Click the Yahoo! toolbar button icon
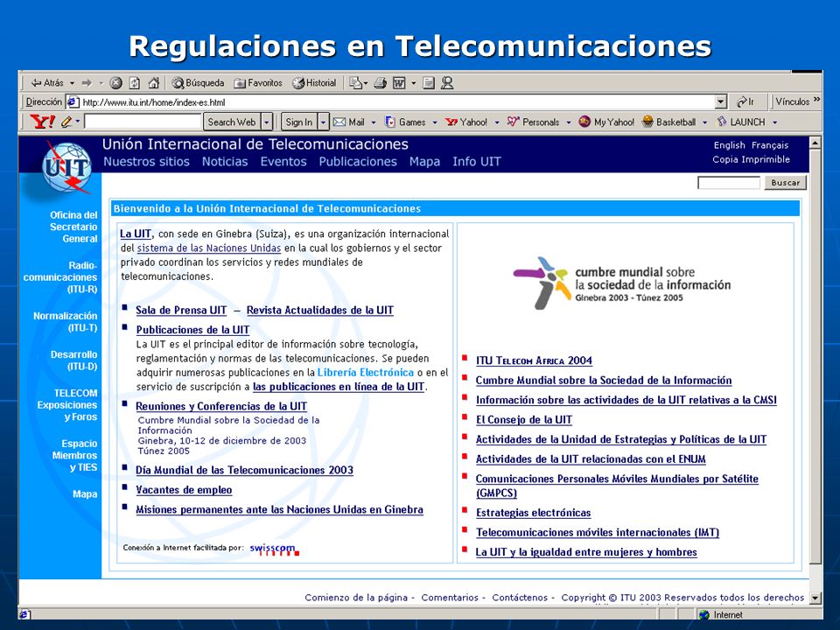Viewport: 840px width, 630px height. pyautogui.click(x=451, y=122)
